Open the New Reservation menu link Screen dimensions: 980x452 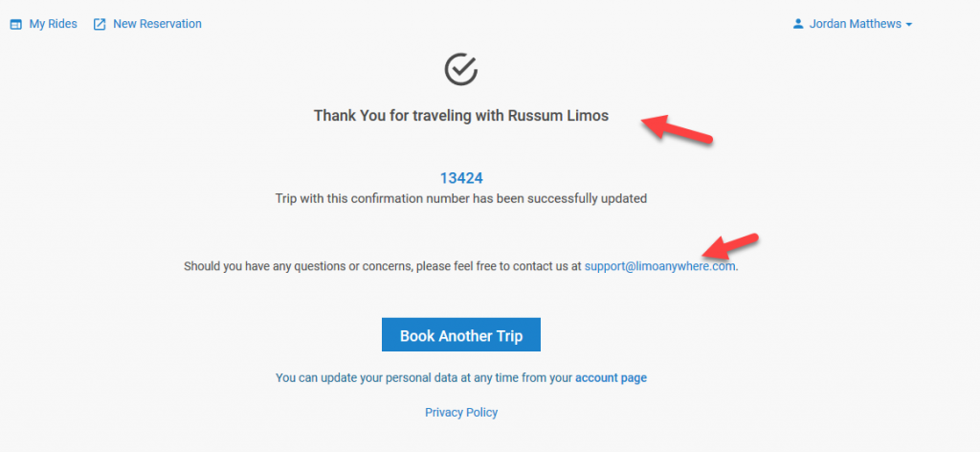pos(157,24)
